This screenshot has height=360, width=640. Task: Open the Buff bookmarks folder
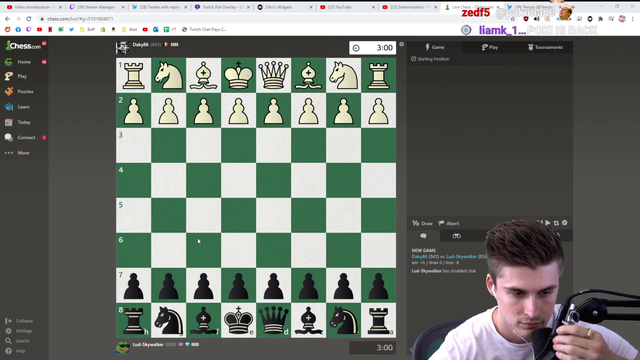[x=87, y=29]
